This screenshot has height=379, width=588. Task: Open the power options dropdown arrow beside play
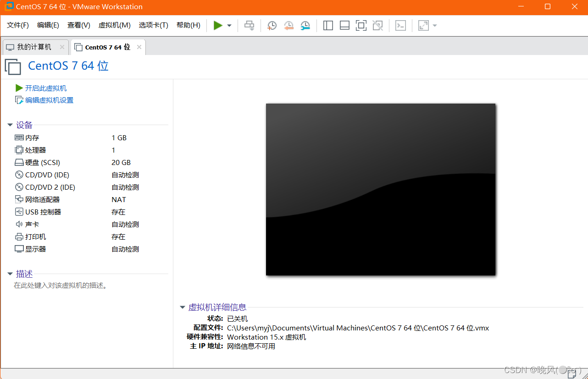pos(229,26)
